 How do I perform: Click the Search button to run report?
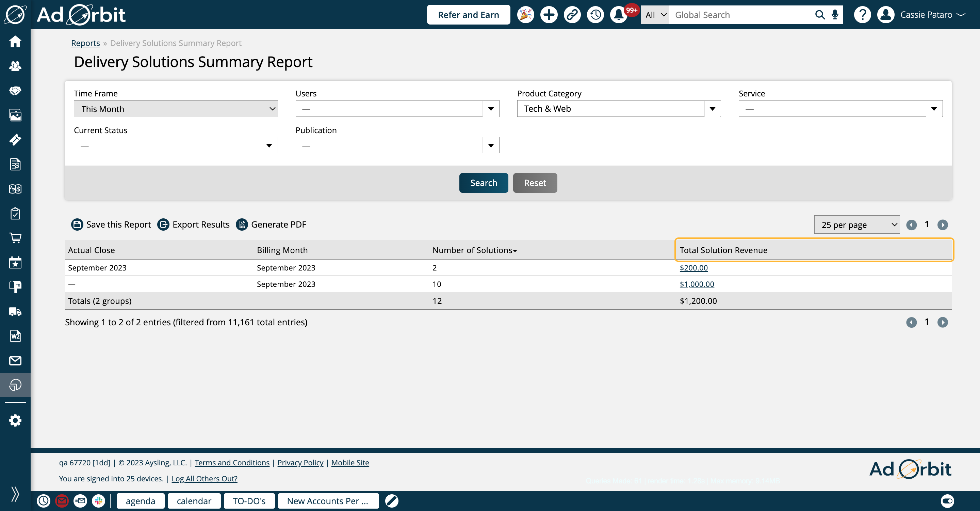coord(484,182)
